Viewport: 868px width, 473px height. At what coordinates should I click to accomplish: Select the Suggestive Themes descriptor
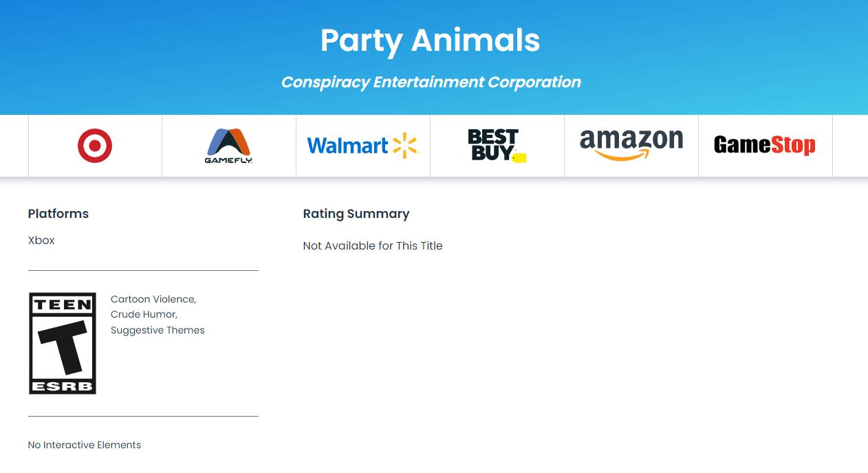(158, 330)
